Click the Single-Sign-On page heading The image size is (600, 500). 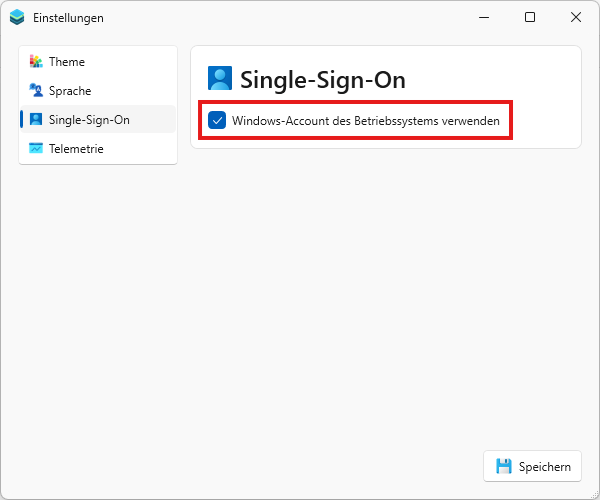(323, 80)
